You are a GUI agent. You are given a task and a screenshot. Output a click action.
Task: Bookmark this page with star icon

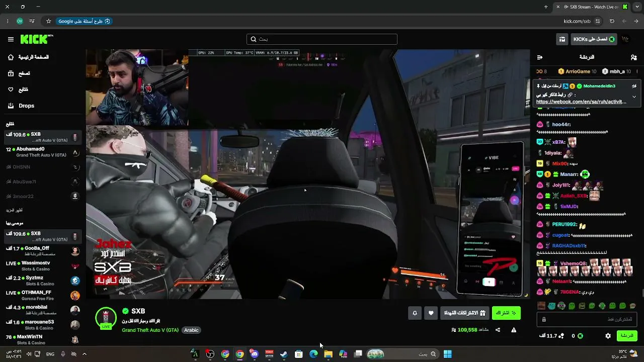pos(48,21)
